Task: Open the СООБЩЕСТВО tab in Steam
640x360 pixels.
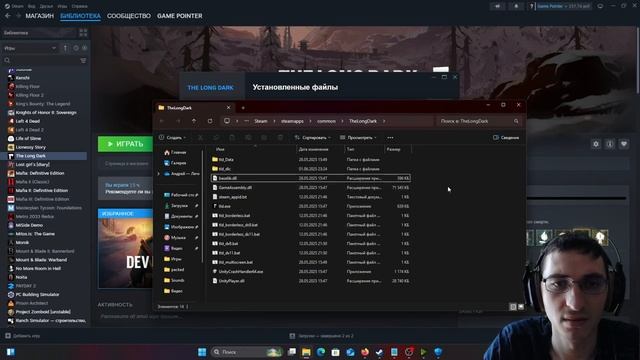Action: coord(129,16)
